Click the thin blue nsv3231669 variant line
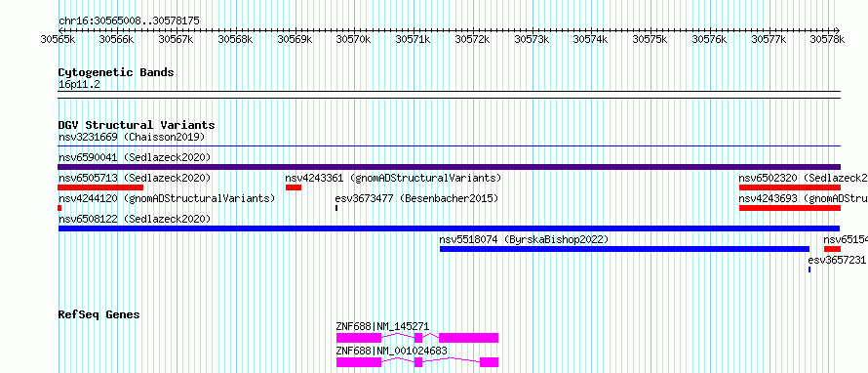This screenshot has height=373, width=868. tap(450, 146)
